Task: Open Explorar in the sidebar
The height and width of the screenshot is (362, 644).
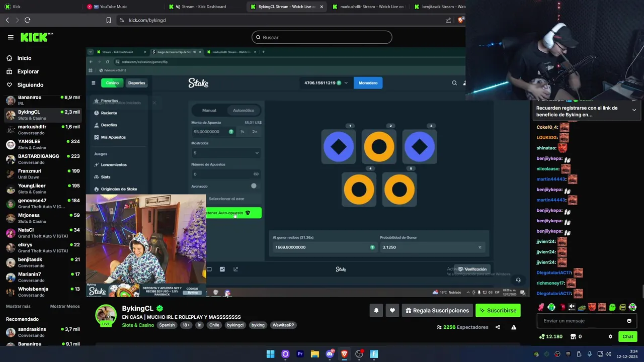Action: pyautogui.click(x=23, y=71)
